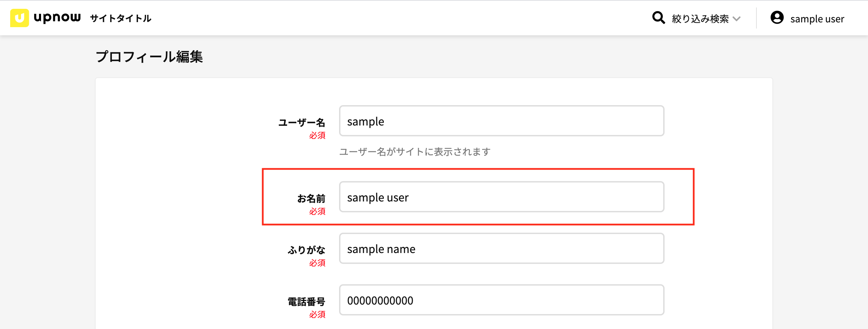Click the 電話番号 input field
Viewport: 868px width, 329px height.
(501, 300)
